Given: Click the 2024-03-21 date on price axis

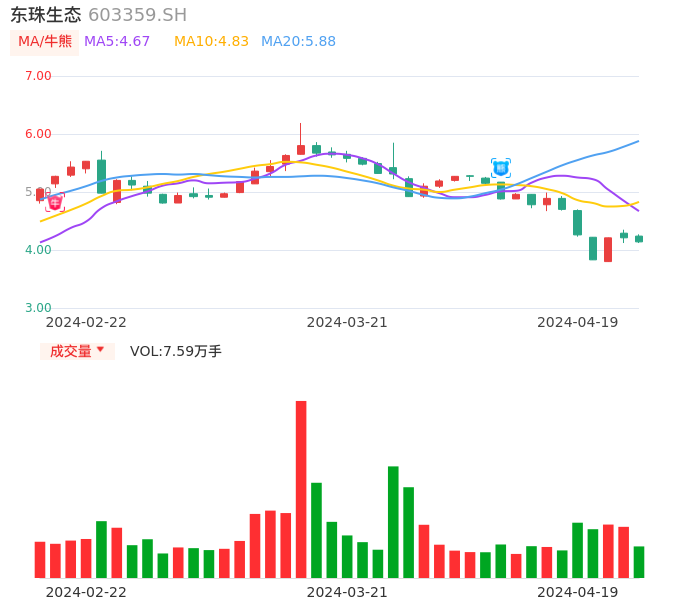Looking at the screenshot, I should [x=347, y=322].
